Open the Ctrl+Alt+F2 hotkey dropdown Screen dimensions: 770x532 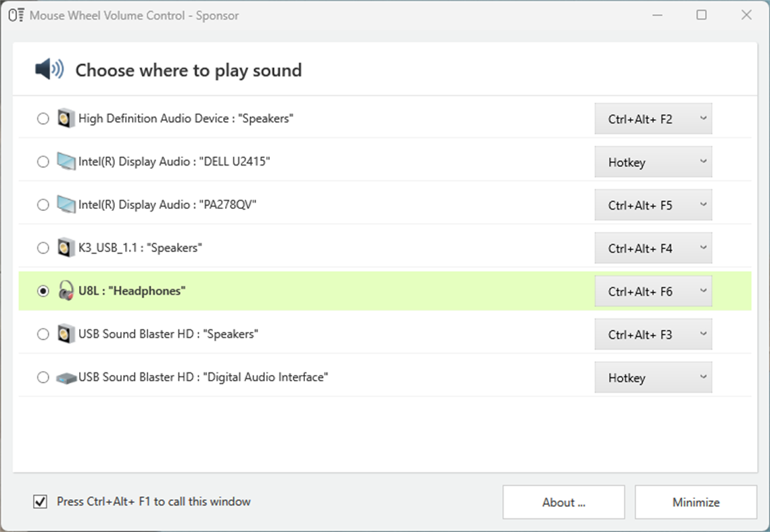pos(653,119)
